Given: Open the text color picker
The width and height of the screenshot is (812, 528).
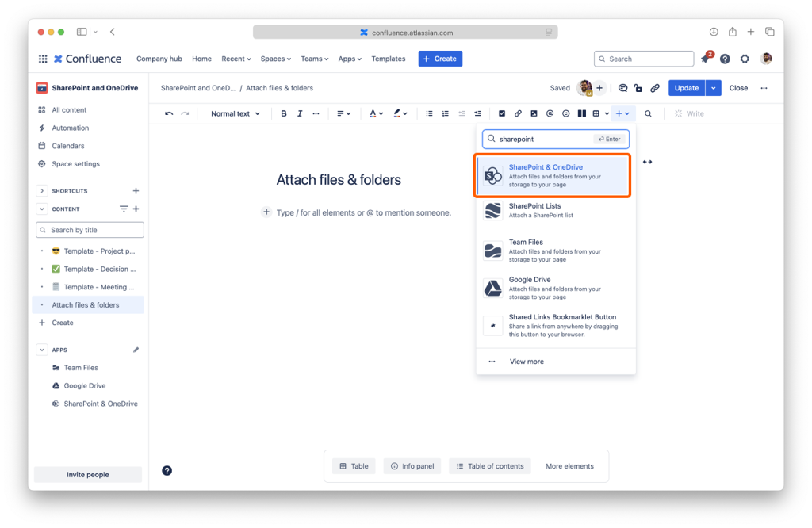Looking at the screenshot, I should click(x=376, y=114).
